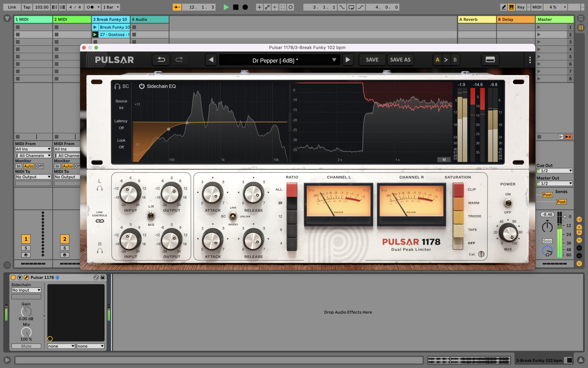This screenshot has width=588, height=368.
Task: Toggle the loop switch icon
Action: click(x=351, y=7)
